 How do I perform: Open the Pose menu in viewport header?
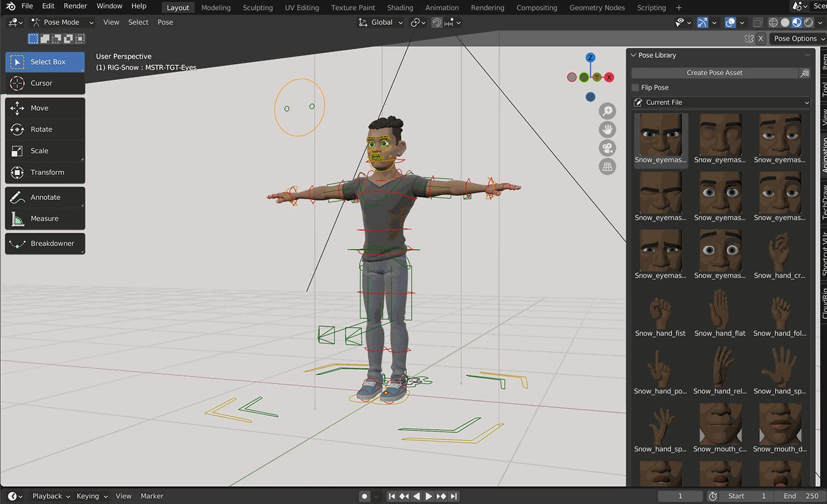pos(165,22)
